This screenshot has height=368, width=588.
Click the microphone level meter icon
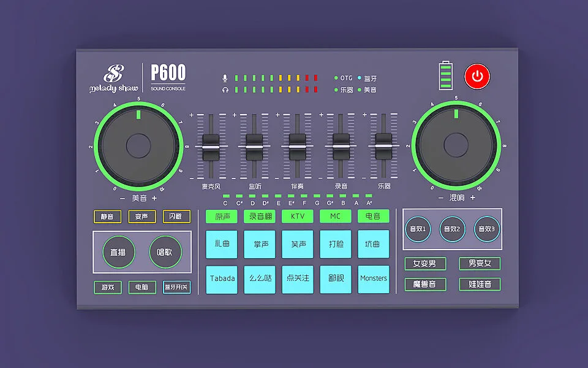(x=225, y=78)
